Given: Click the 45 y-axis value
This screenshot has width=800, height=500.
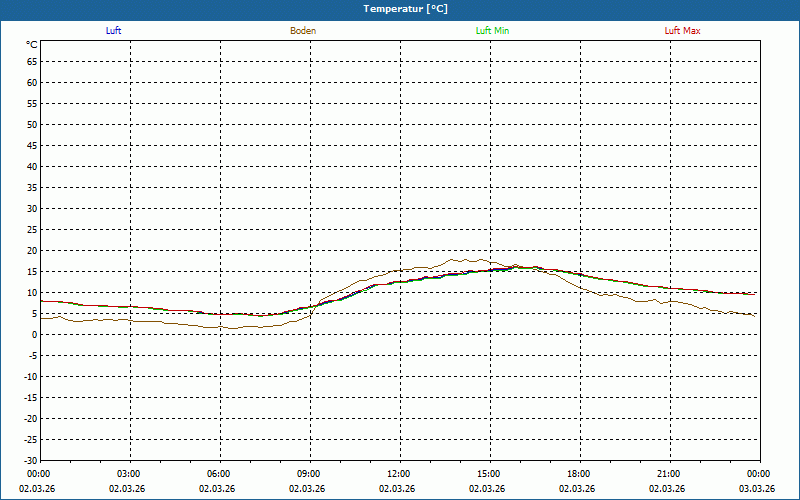Looking at the screenshot, I should click(x=32, y=146).
